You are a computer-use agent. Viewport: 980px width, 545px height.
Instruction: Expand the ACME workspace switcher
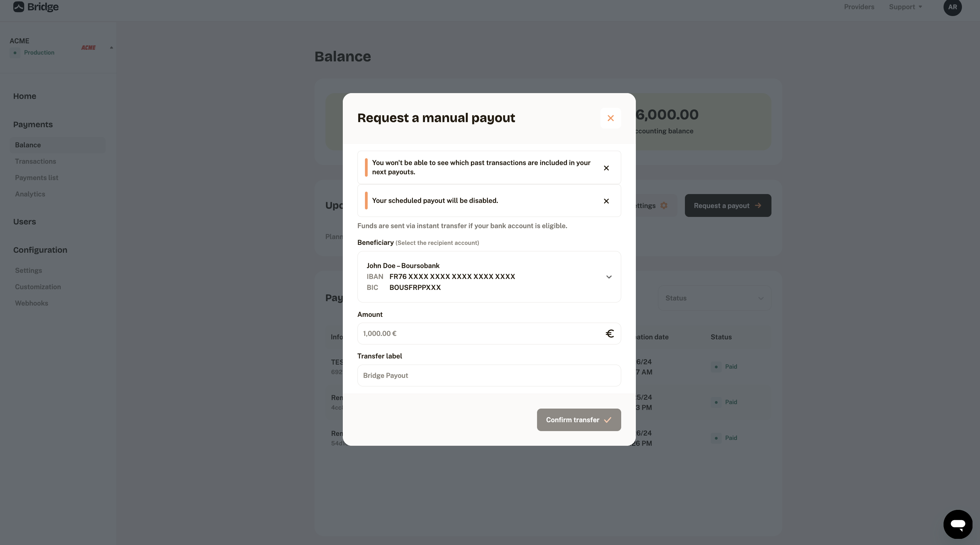tap(111, 48)
